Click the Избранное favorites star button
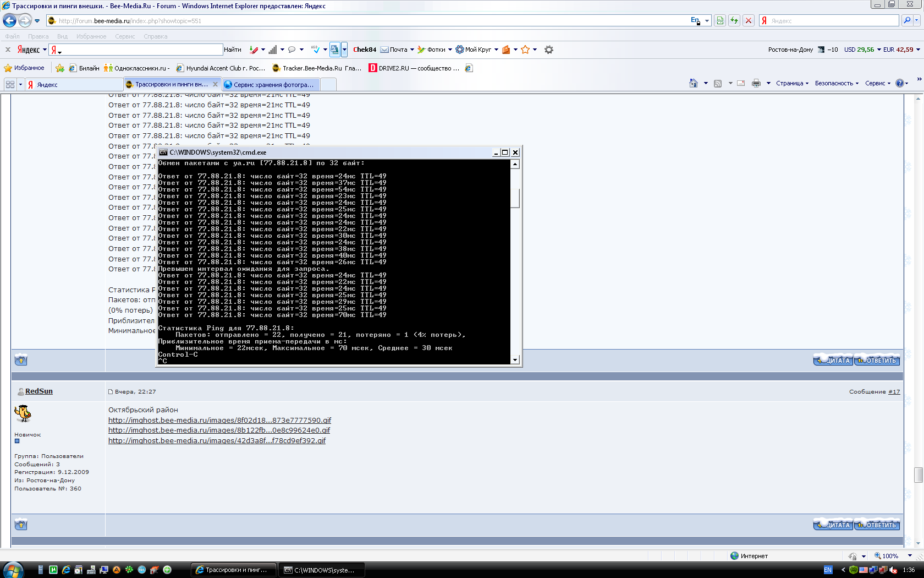 pos(24,68)
